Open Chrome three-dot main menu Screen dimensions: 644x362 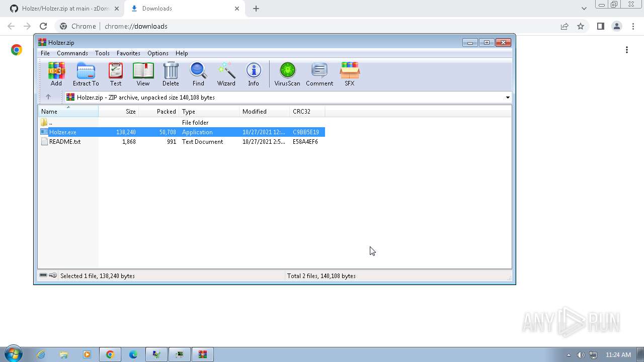[x=633, y=26]
